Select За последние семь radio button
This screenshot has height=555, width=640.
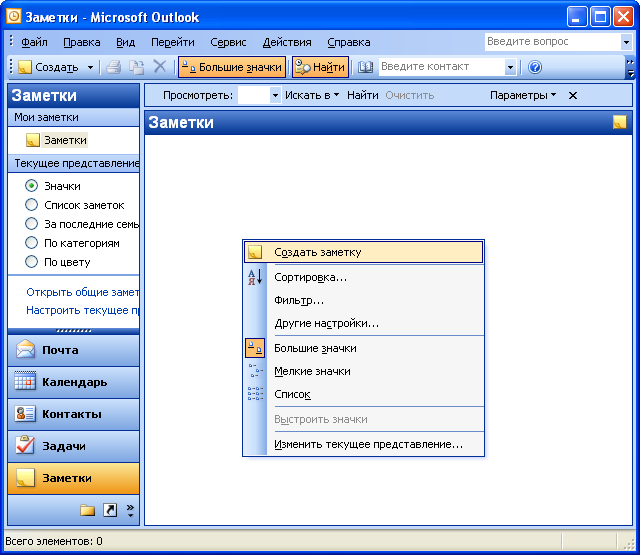point(31,224)
